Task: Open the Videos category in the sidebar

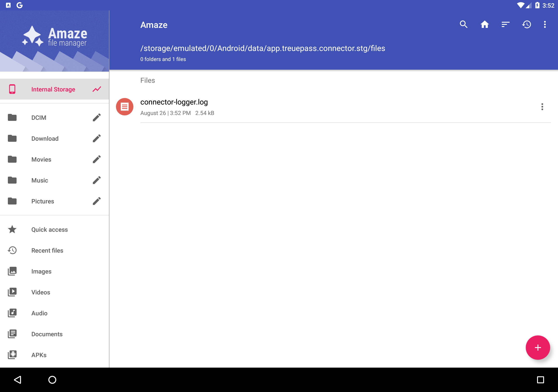Action: click(x=40, y=292)
